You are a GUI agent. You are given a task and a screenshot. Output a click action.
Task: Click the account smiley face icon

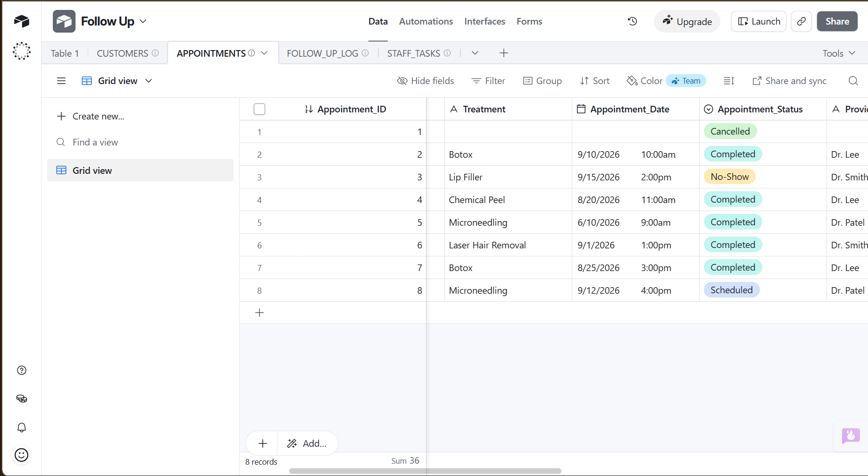[22, 455]
